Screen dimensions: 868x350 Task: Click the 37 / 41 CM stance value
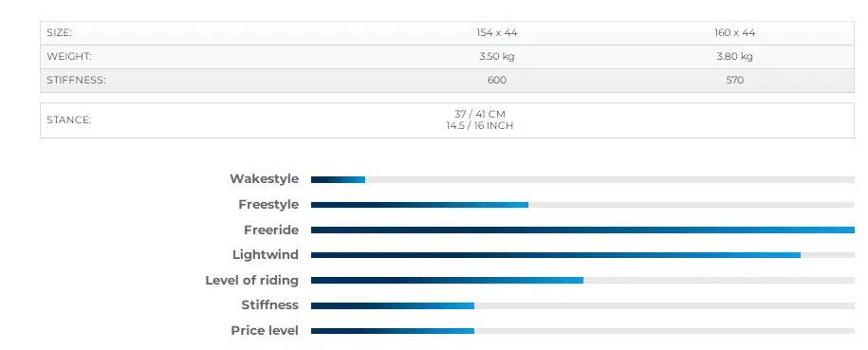coord(479,114)
